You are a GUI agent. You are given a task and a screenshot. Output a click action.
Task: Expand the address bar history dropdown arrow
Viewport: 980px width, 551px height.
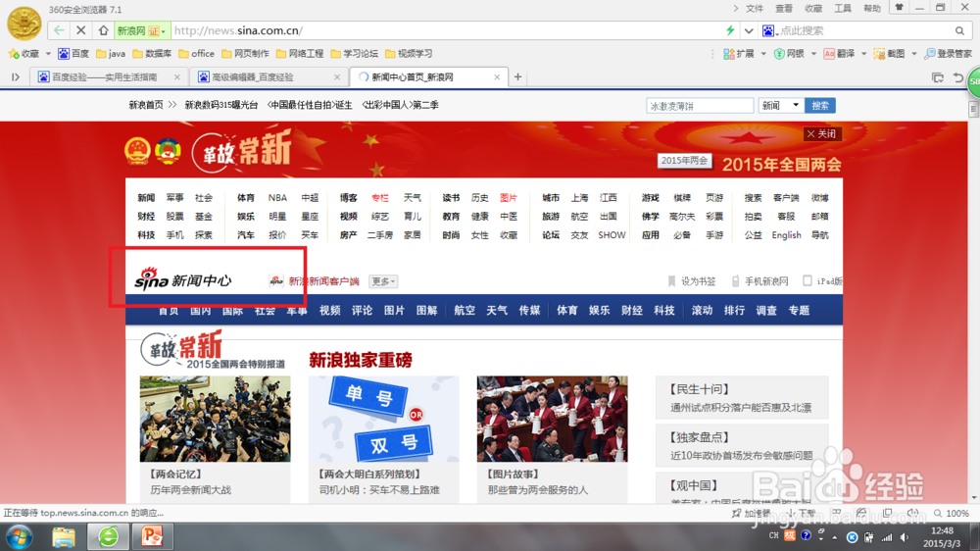point(749,30)
